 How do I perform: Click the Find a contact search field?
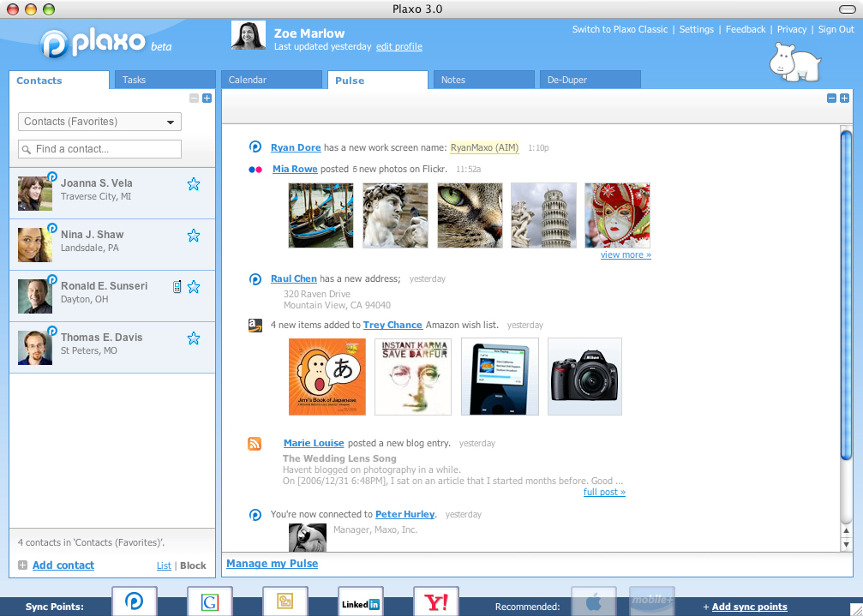(x=99, y=149)
